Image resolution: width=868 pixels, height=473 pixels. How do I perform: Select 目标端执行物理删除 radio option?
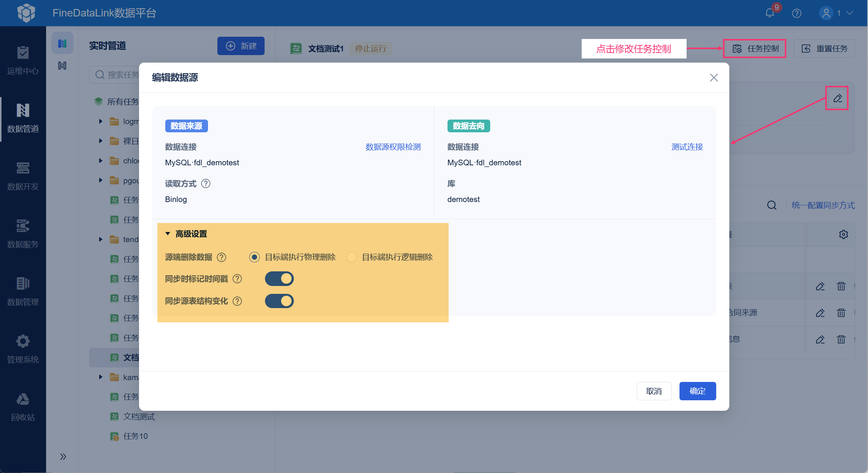254,257
